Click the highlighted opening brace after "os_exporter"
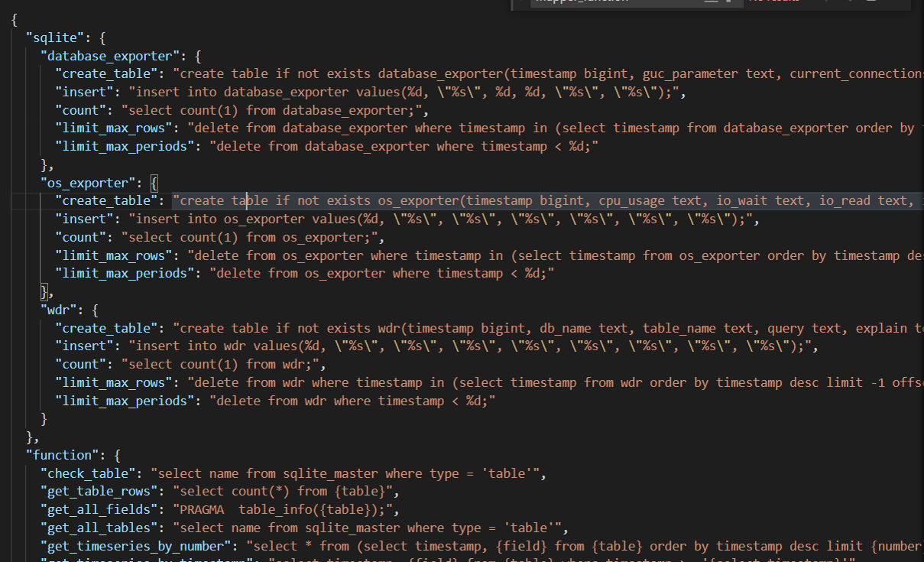 click(154, 183)
